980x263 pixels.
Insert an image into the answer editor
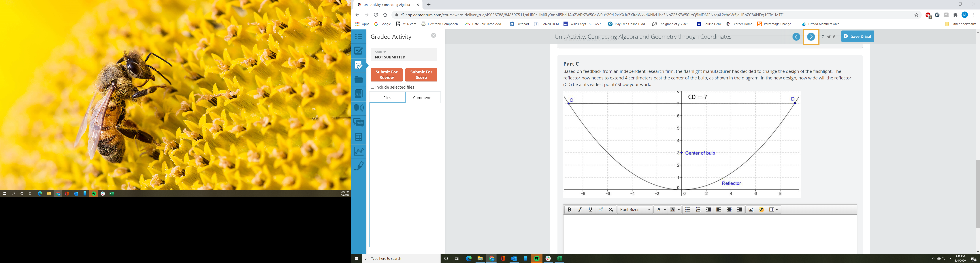(x=751, y=210)
